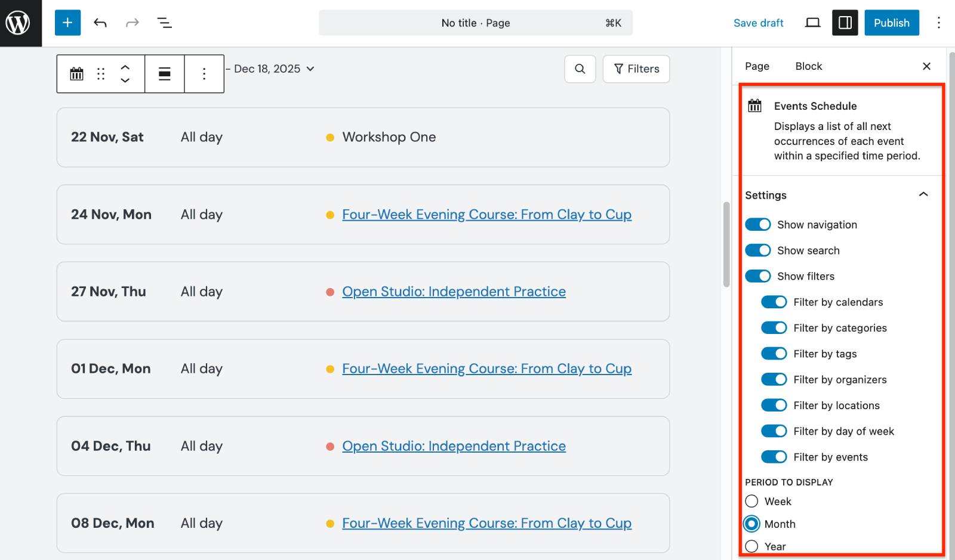Open the events search icon

pos(580,69)
